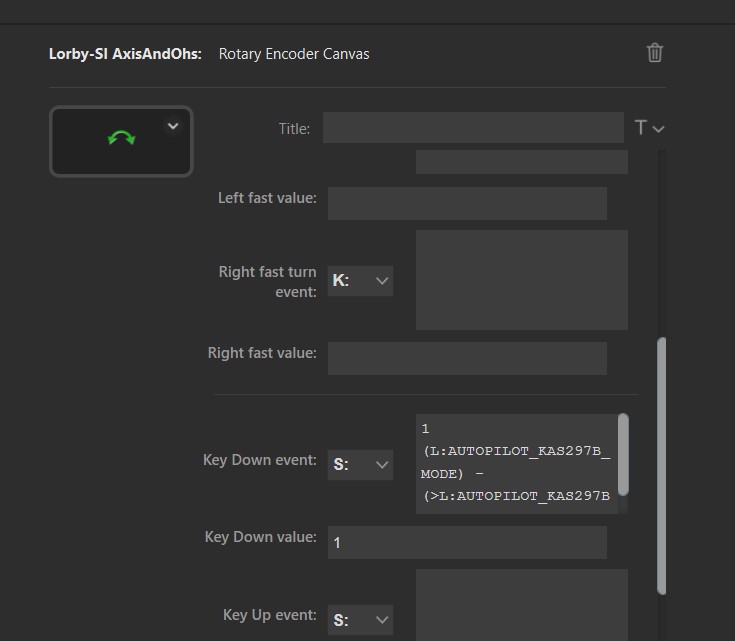This screenshot has width=735, height=641.
Task: Click the green rotary encoder arrow icon
Action: point(121,138)
